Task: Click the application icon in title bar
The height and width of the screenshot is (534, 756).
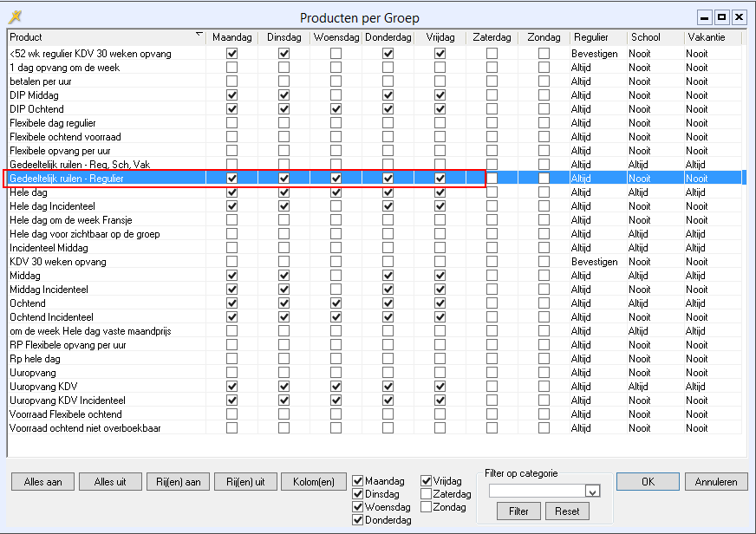Action: (15, 16)
